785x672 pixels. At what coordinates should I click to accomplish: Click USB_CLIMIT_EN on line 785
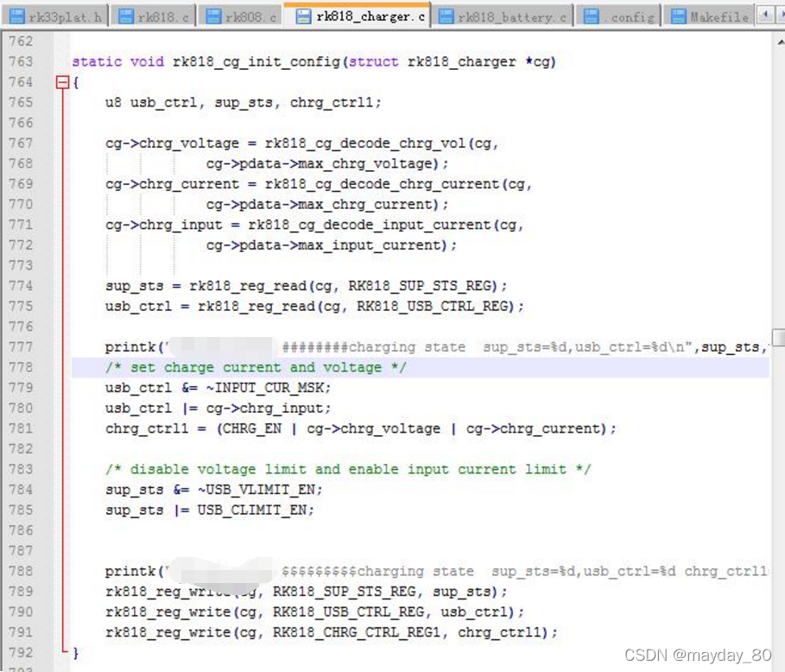tap(252, 510)
